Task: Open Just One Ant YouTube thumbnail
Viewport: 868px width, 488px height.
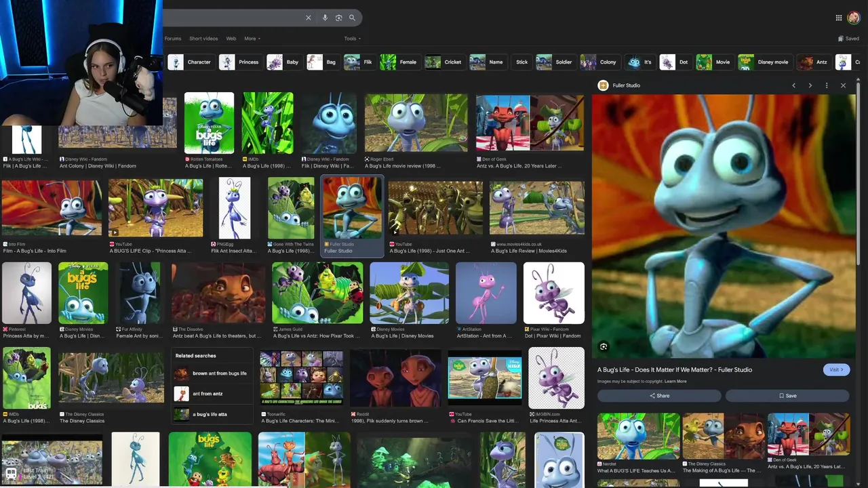Action: coord(435,209)
